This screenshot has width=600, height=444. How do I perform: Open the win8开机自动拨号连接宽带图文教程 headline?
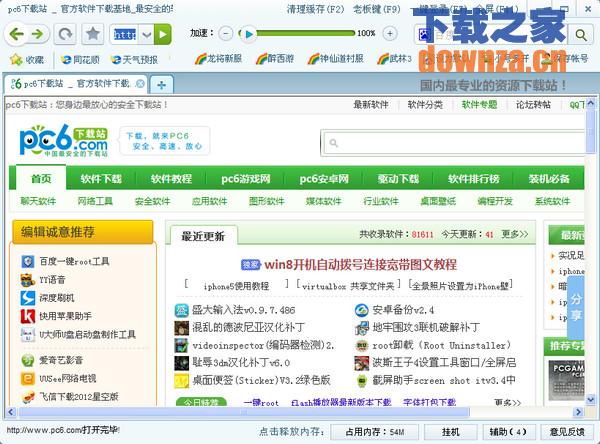(360, 264)
